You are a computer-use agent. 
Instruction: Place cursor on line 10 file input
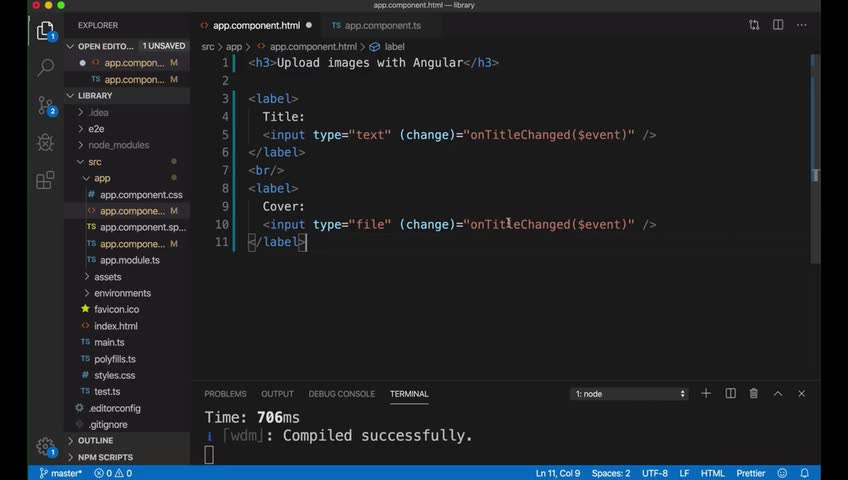[x=459, y=224]
